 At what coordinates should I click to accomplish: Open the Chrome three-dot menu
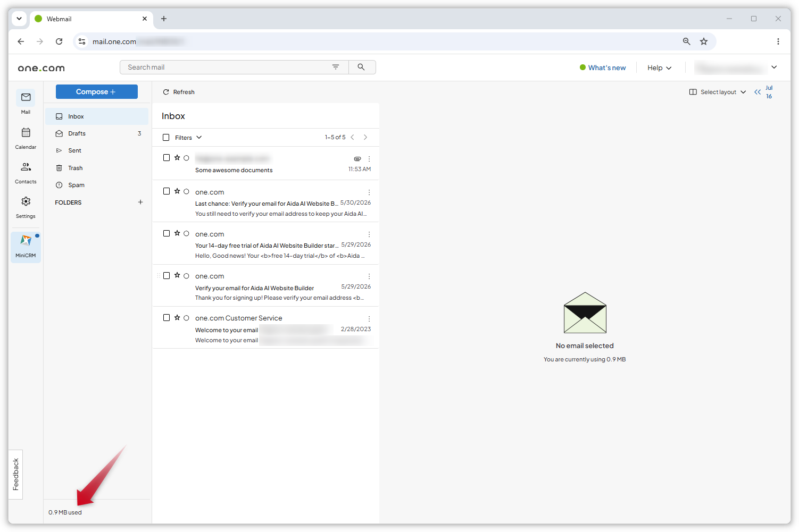click(778, 41)
